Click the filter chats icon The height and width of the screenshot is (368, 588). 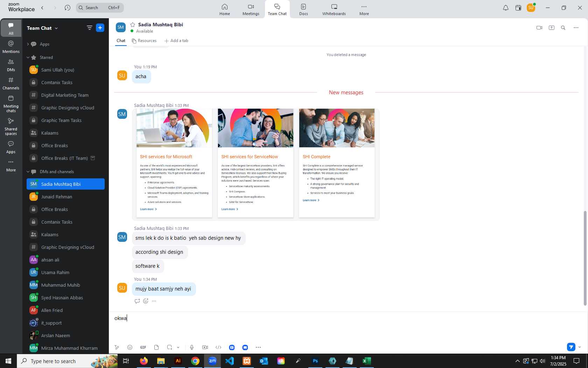[89, 28]
